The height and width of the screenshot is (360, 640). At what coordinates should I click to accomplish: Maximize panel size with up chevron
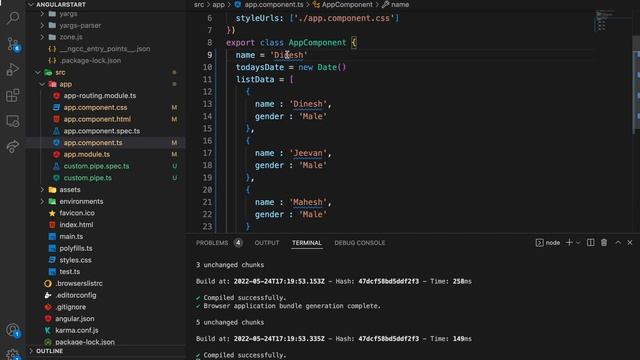(618, 242)
